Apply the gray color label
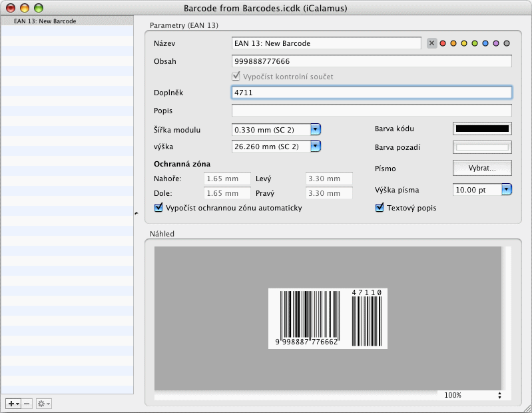Image resolution: width=532 pixels, height=413 pixels. point(507,43)
